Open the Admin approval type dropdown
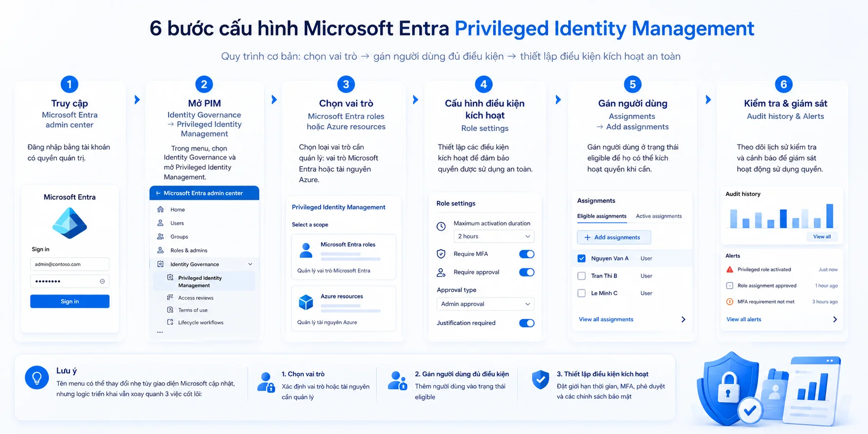Screen dimensions: 868x434 click(x=485, y=304)
